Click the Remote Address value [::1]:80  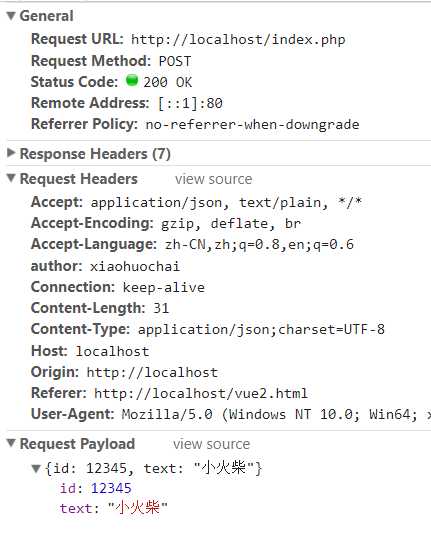coord(190,103)
